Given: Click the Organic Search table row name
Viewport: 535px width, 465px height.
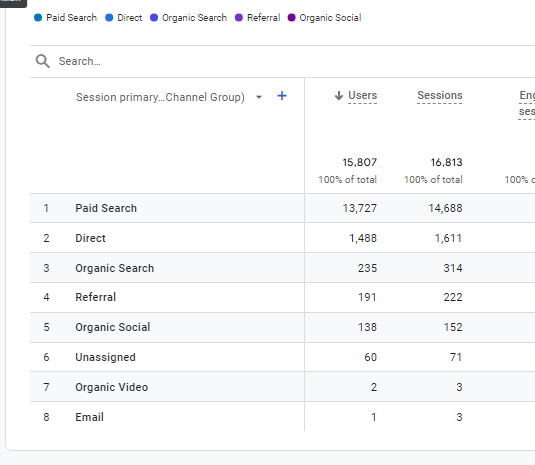Looking at the screenshot, I should pos(115,268).
